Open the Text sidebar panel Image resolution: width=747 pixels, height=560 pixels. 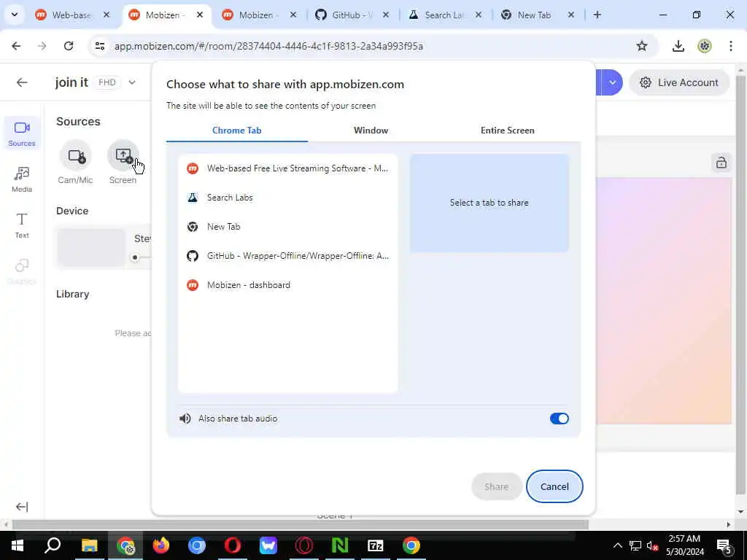tap(22, 225)
